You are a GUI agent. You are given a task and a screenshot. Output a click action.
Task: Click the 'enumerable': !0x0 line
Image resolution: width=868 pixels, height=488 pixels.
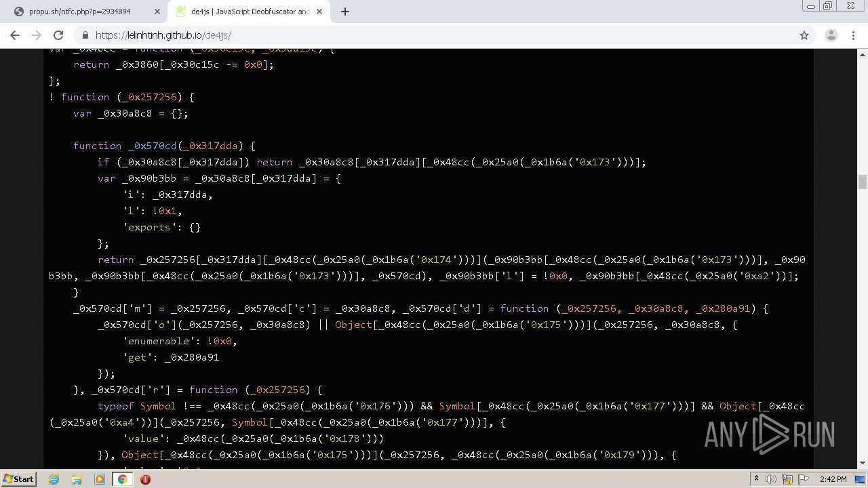pos(180,341)
